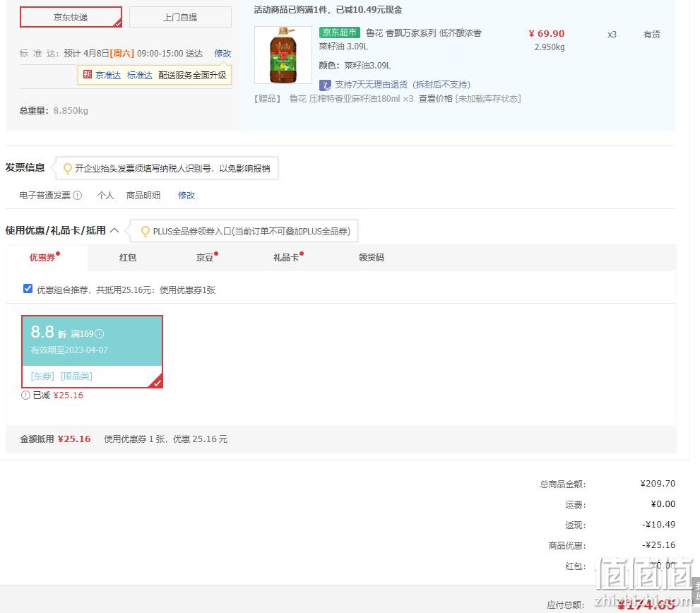Click the lightbulb icon in invoice tip

pos(67,168)
